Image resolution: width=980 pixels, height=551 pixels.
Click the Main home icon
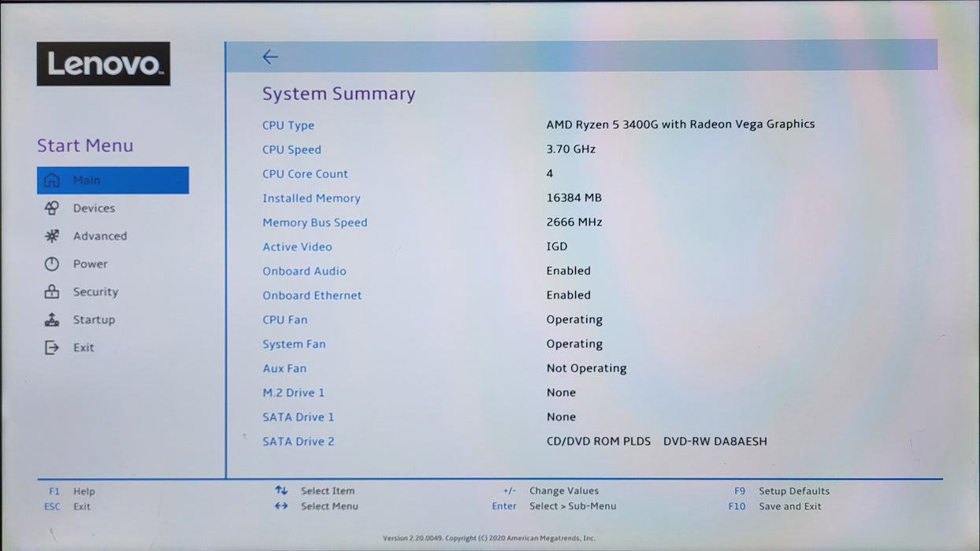52,180
